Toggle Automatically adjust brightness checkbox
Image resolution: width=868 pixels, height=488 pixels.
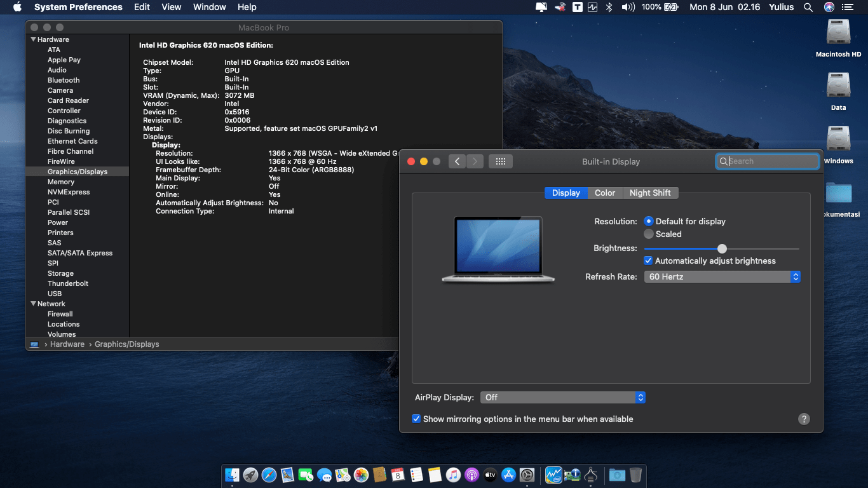[648, 261]
